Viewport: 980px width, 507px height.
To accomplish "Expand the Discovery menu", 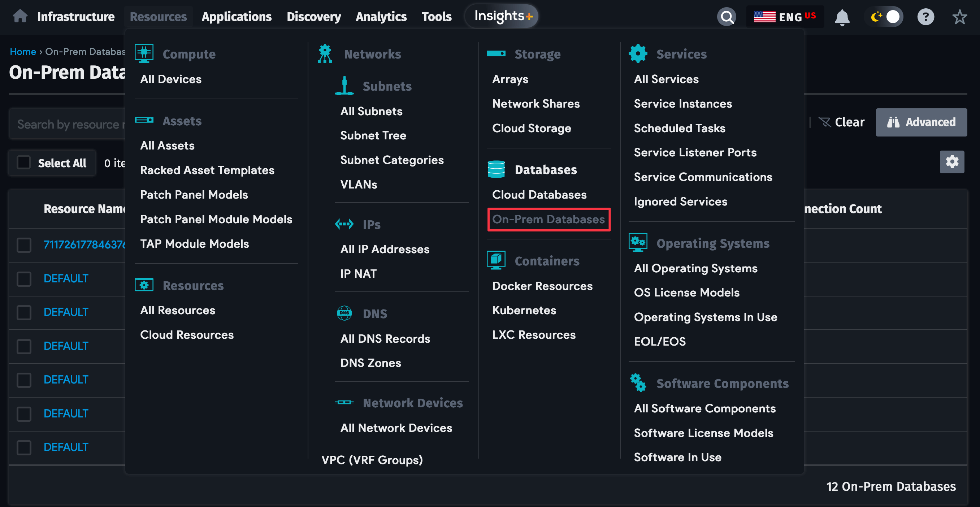I will (313, 17).
